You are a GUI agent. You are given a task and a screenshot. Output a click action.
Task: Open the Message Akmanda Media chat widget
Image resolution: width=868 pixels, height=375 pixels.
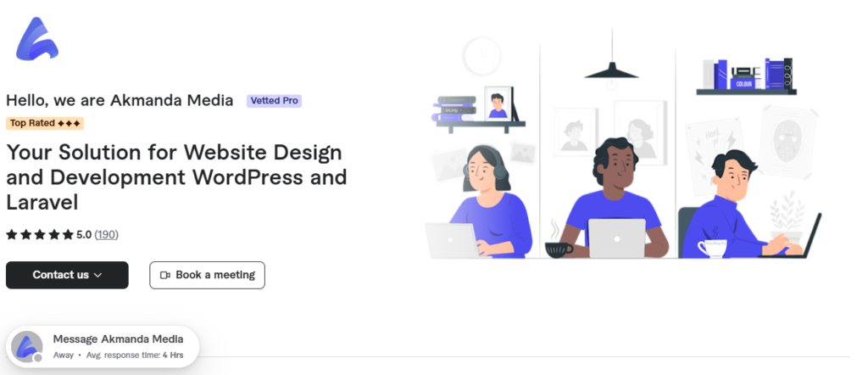[x=103, y=346]
